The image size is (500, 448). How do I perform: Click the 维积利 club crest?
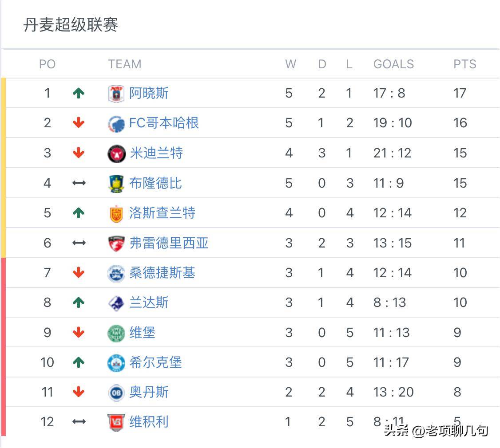pos(116,422)
